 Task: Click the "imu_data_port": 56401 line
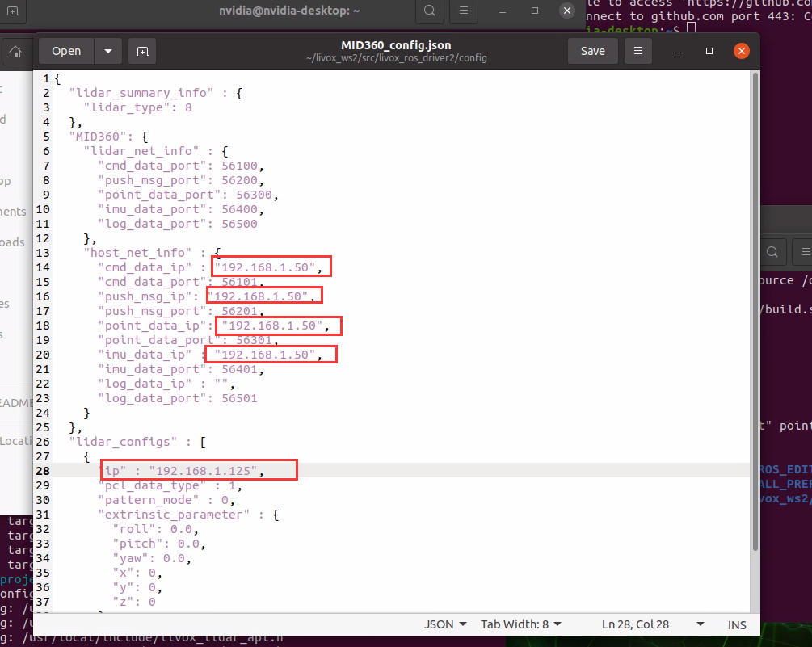[x=181, y=369]
